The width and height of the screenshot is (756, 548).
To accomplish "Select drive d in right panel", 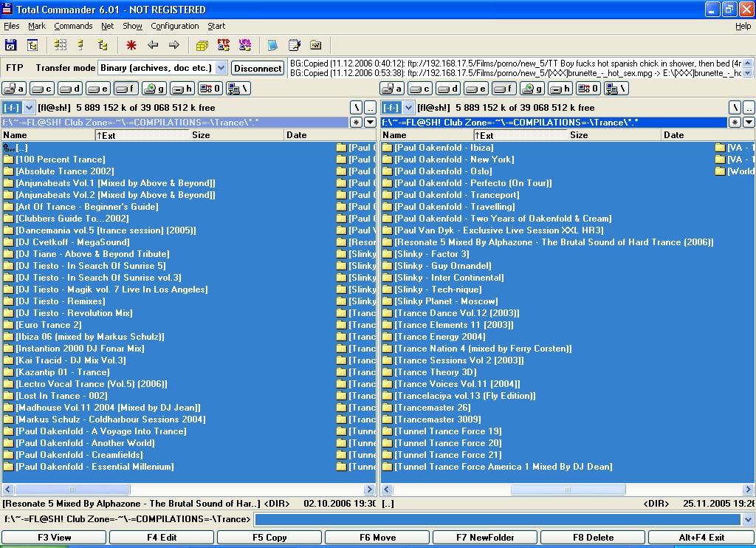I will point(447,89).
